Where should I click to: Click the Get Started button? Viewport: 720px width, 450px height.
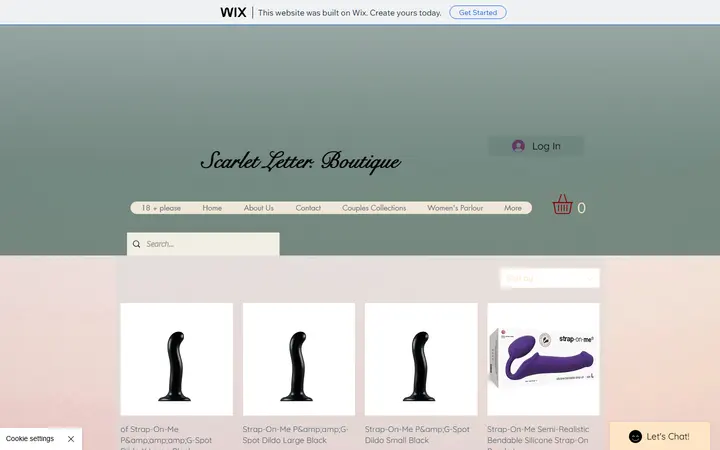478,12
